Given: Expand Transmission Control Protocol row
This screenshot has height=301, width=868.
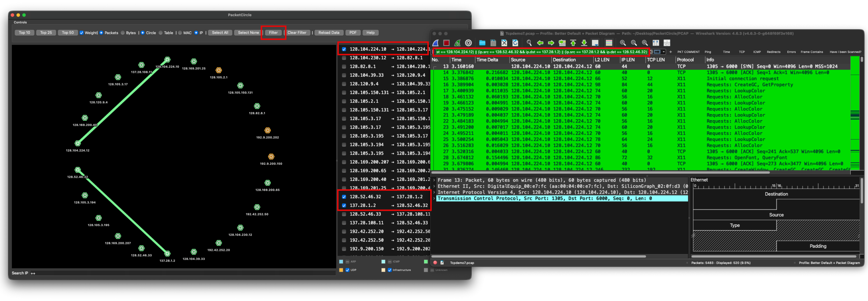Looking at the screenshot, I should [434, 199].
